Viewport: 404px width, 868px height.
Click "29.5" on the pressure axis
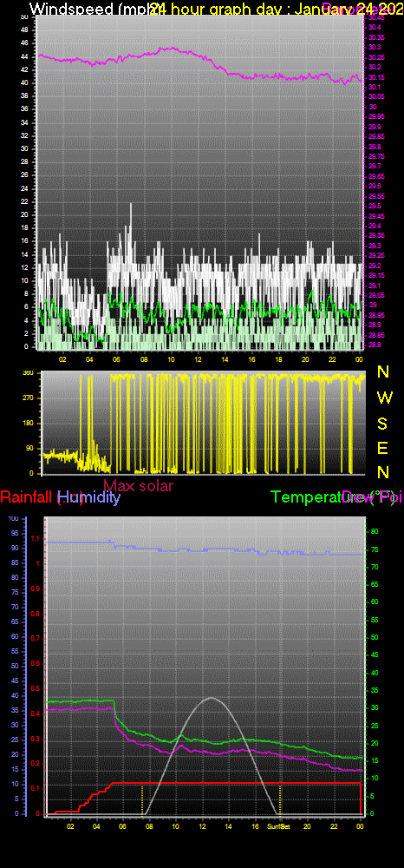click(375, 206)
